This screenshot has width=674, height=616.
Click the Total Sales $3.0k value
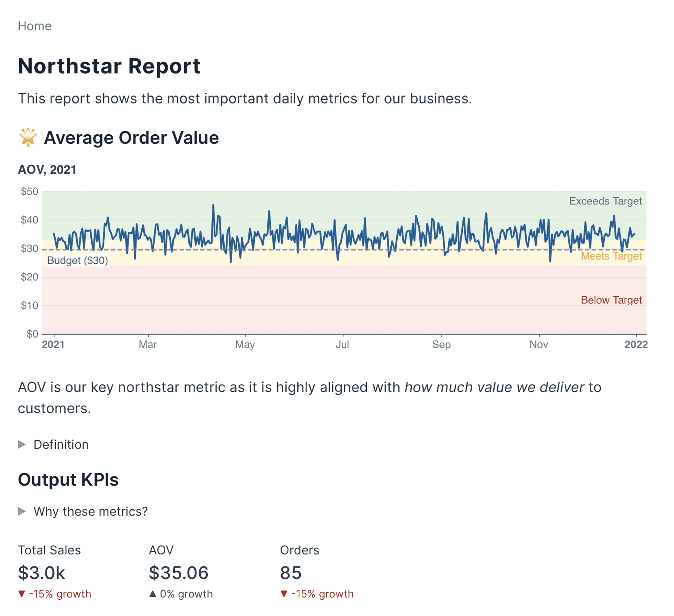click(41, 573)
